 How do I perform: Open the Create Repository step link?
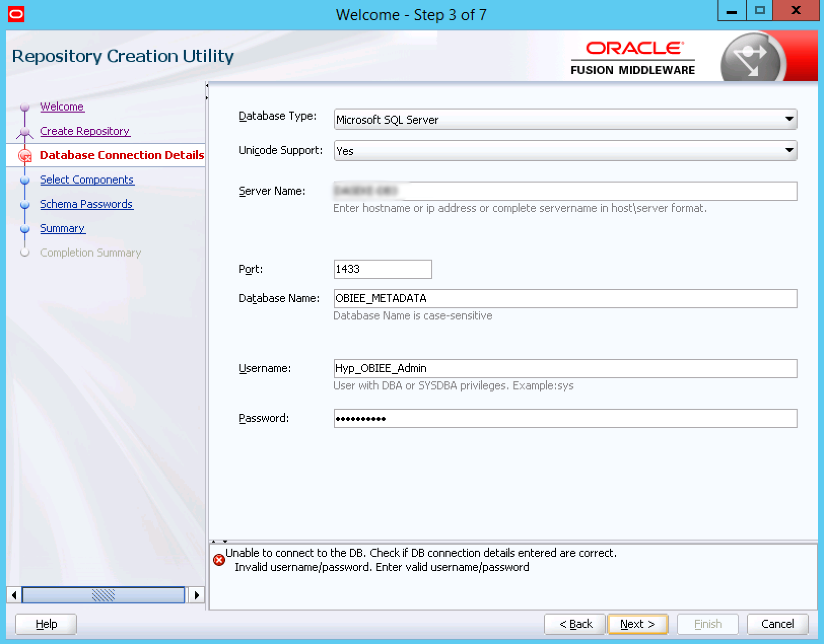[85, 131]
